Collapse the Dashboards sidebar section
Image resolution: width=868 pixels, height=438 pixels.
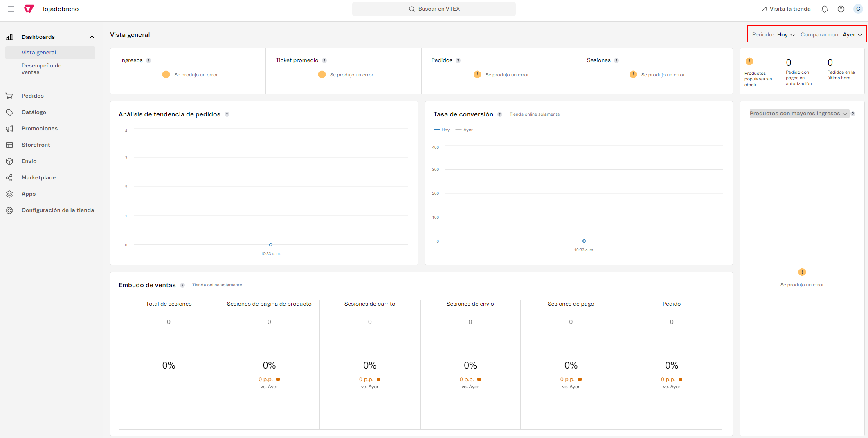[92, 37]
